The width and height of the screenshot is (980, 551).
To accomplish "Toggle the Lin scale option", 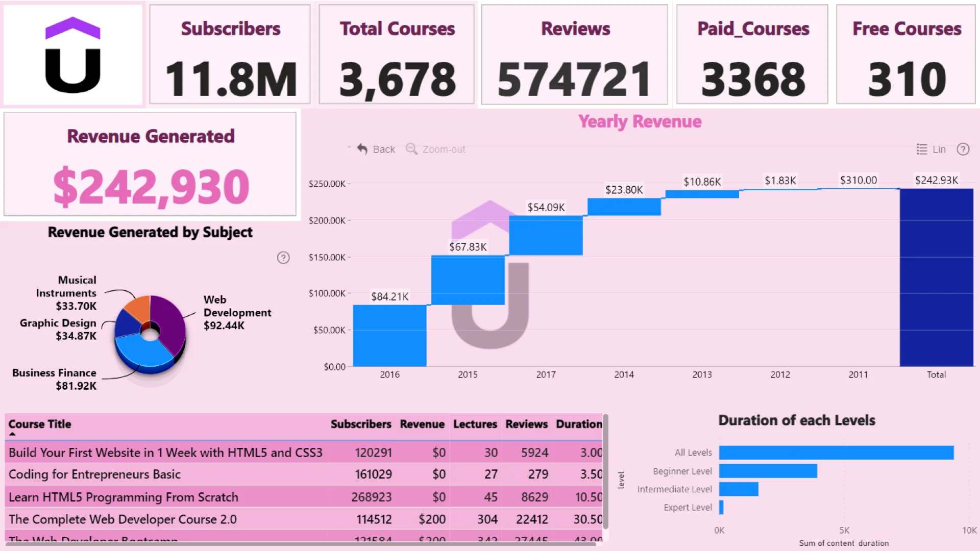I will [932, 149].
